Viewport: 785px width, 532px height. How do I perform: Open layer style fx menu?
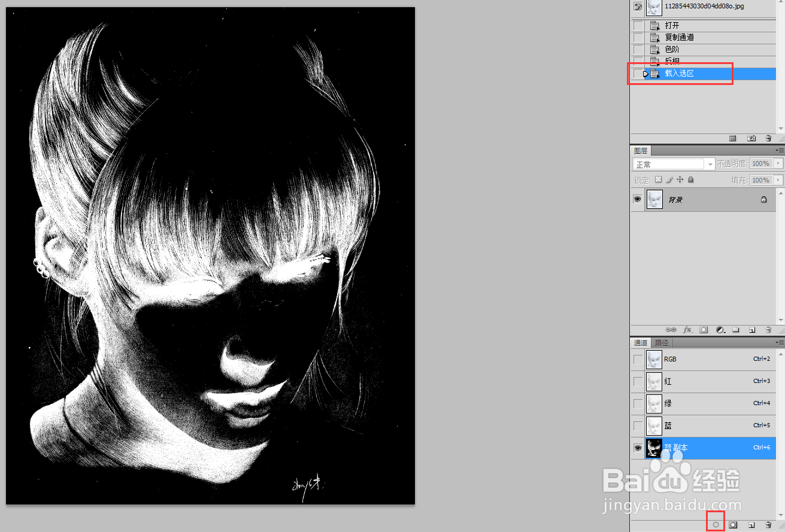click(x=687, y=330)
